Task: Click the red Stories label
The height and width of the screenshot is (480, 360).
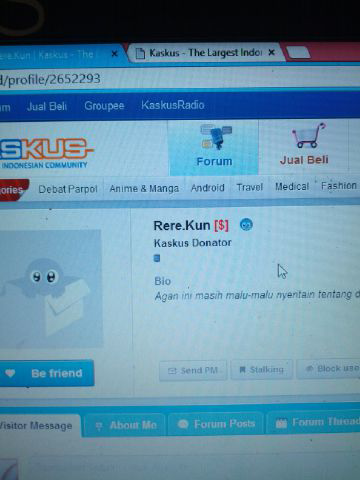Action: click(13, 190)
